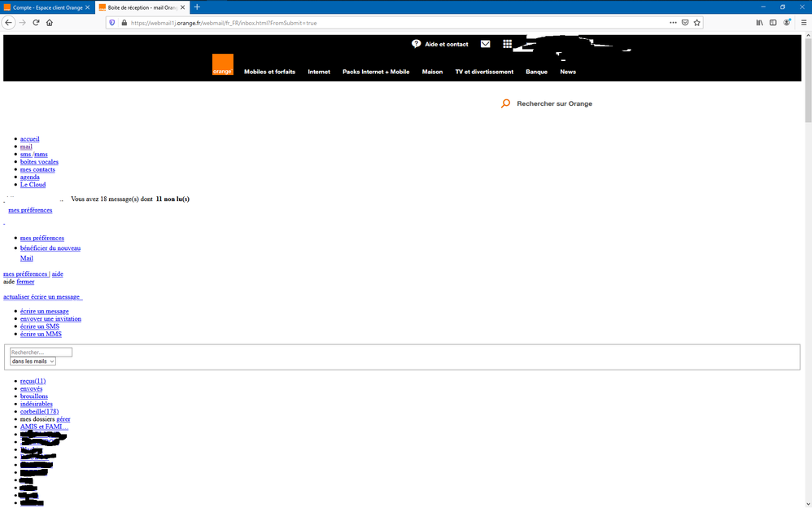Open the Internet menu item
This screenshot has width=812, height=508.
tap(319, 72)
